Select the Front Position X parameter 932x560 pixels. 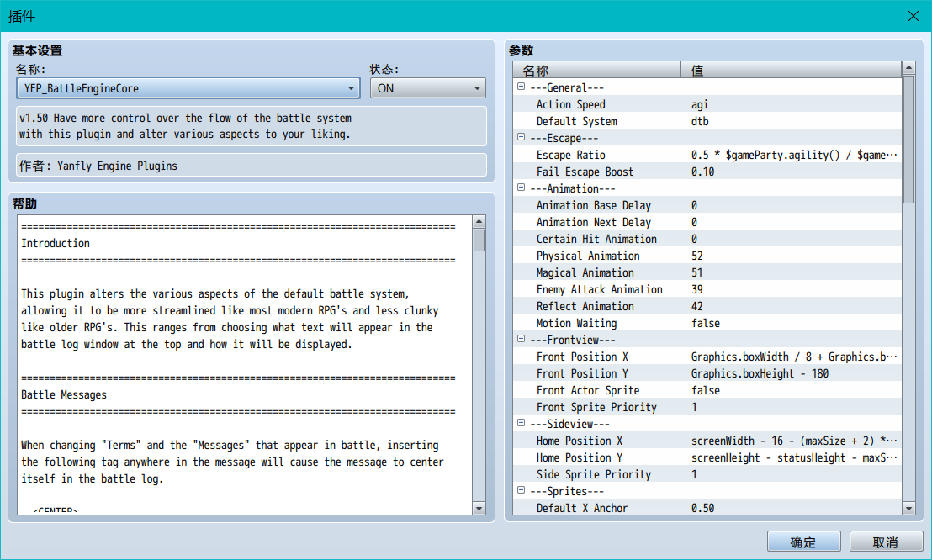[707, 357]
